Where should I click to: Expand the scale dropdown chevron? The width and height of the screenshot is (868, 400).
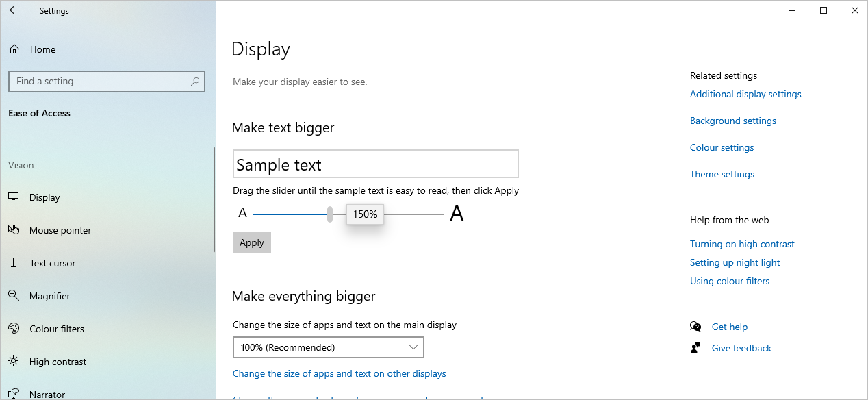(x=413, y=347)
